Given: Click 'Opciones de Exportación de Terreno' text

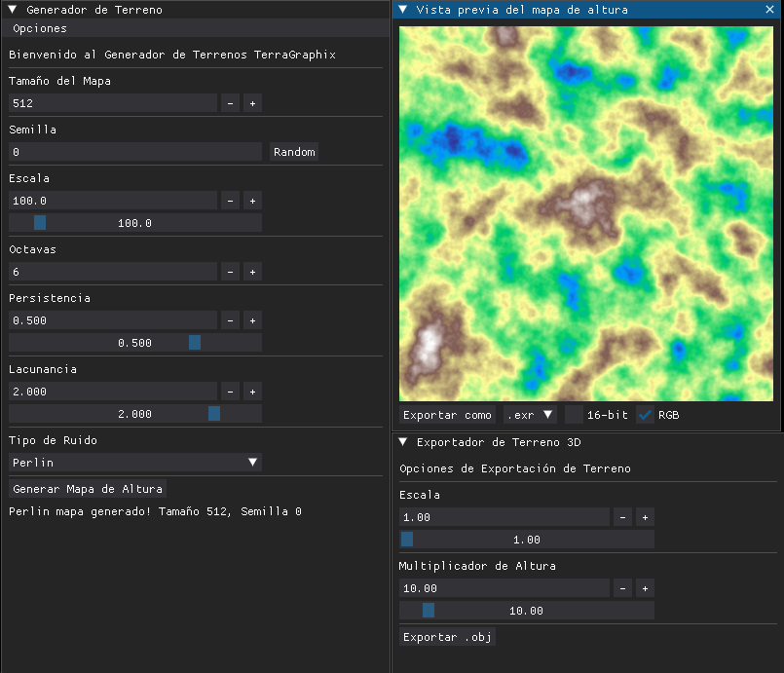Looking at the screenshot, I should tap(515, 468).
